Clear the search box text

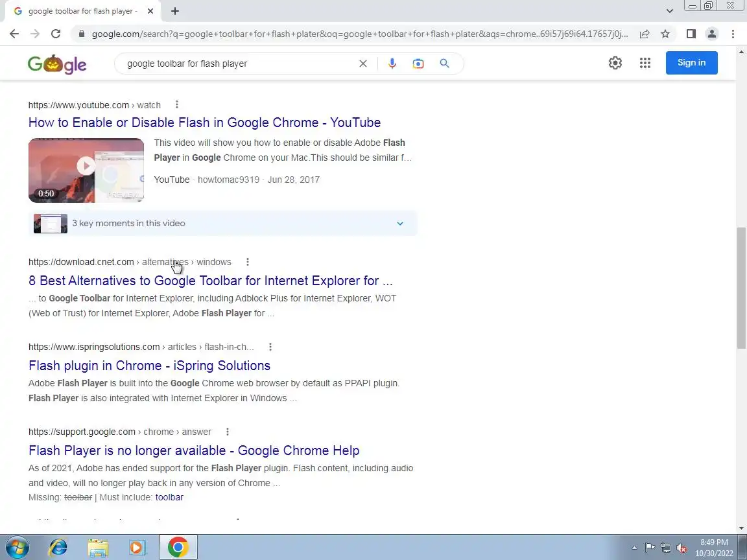[363, 64]
